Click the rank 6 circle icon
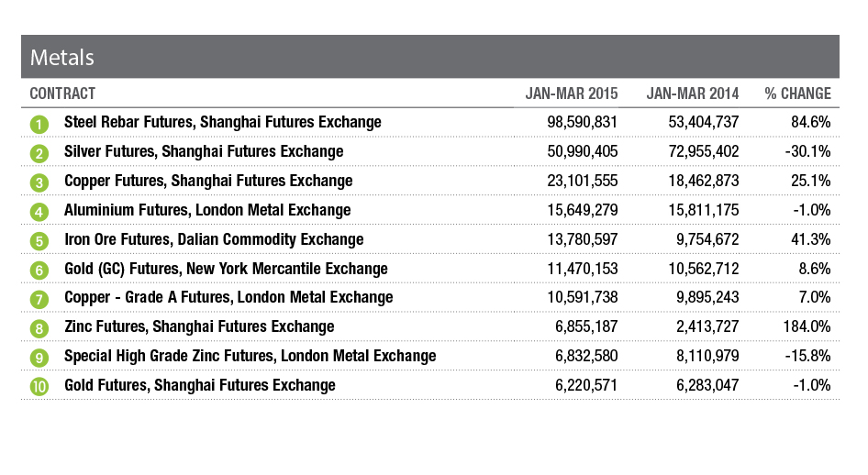 coord(39,271)
